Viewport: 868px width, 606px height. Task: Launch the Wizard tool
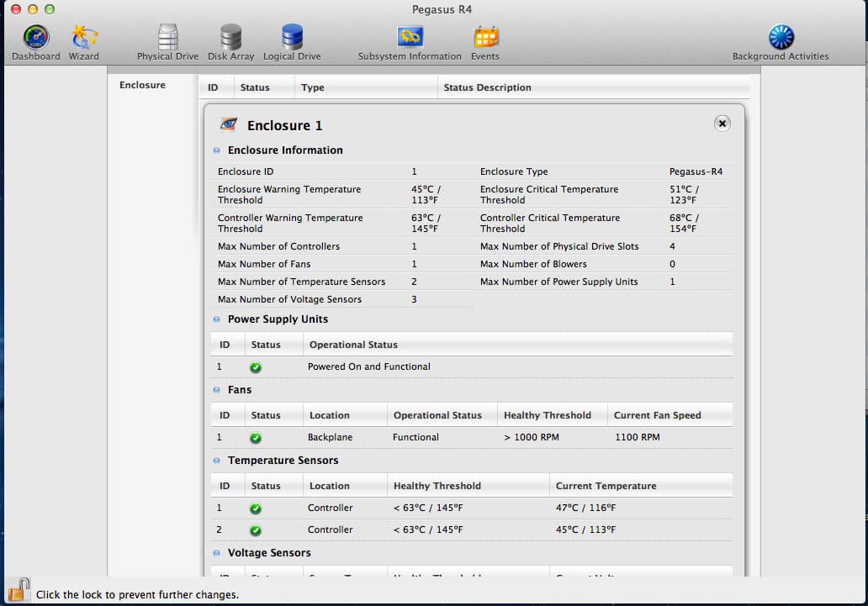(x=83, y=38)
